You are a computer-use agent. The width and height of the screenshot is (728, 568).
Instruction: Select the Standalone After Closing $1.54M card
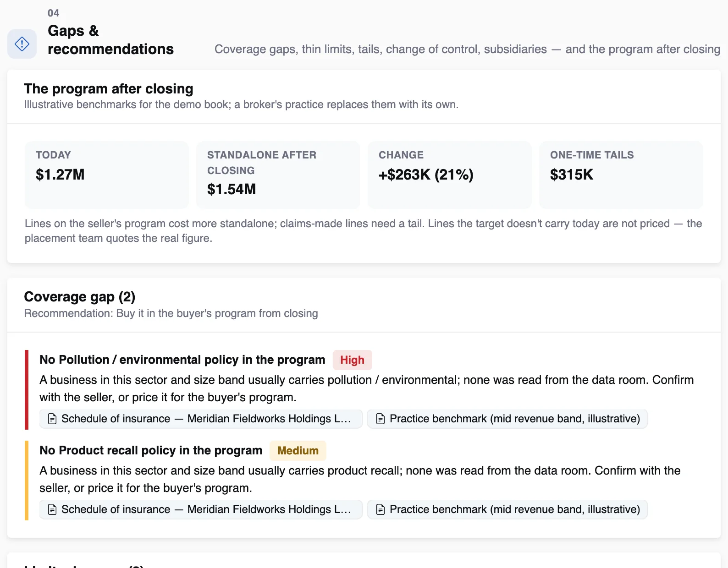click(x=278, y=175)
